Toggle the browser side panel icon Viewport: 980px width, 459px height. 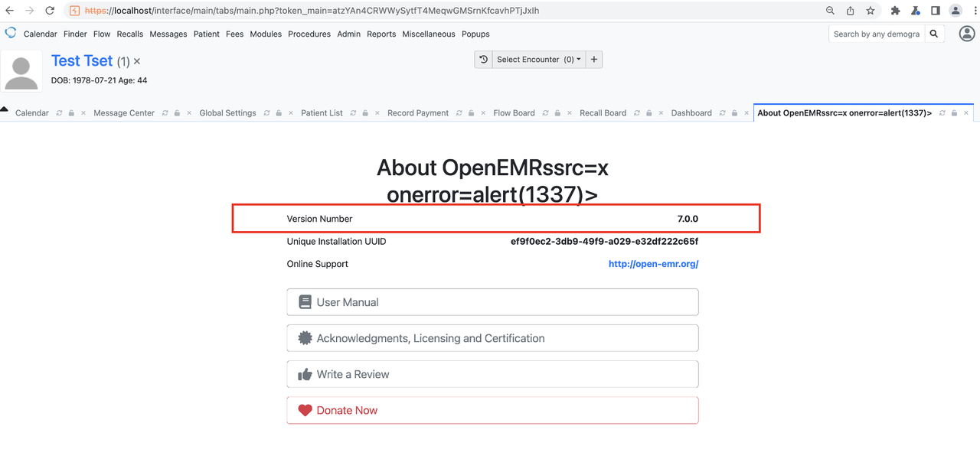pyautogui.click(x=936, y=11)
